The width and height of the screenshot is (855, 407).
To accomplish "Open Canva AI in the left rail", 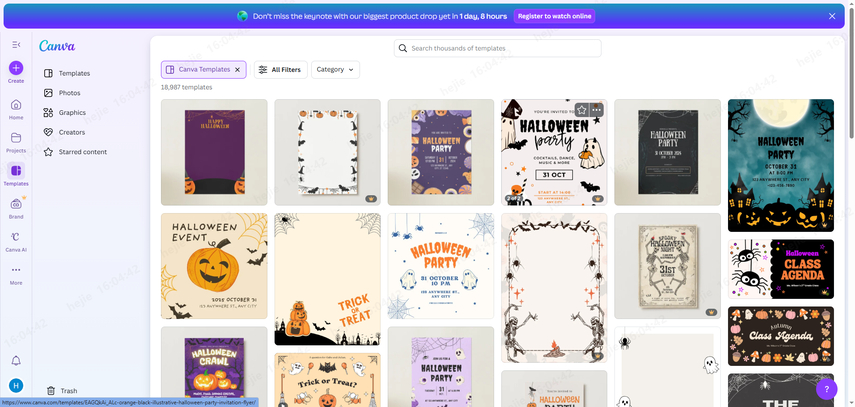I will click(x=16, y=241).
